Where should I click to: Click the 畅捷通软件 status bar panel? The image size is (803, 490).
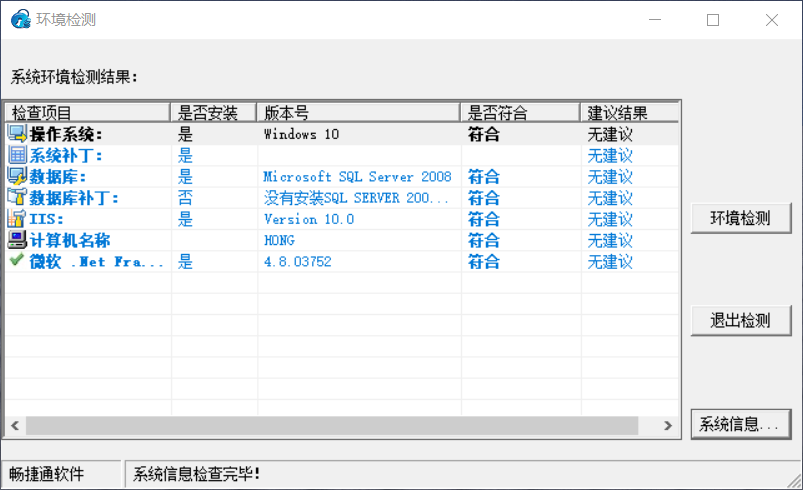click(x=61, y=474)
